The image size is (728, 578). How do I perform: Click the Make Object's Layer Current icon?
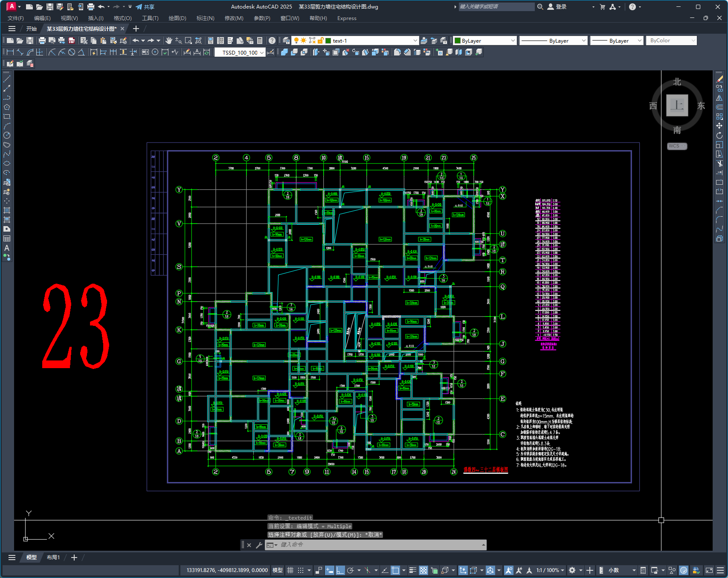coord(423,41)
